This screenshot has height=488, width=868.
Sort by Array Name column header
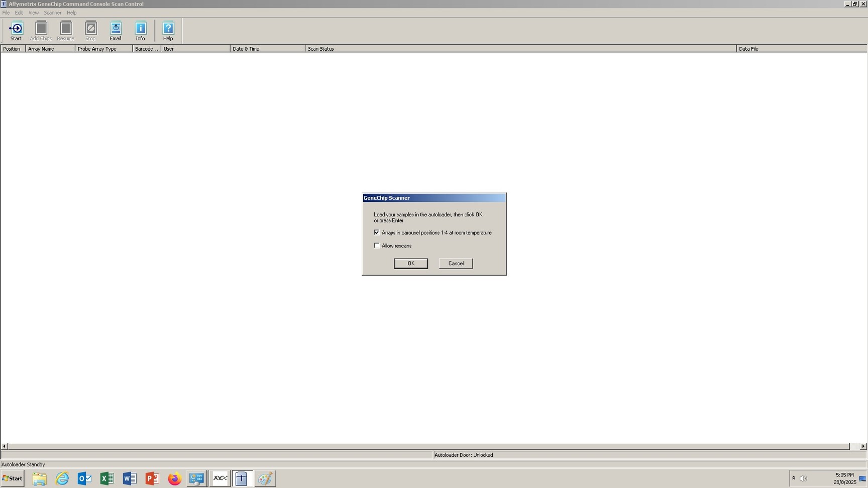tap(50, 49)
